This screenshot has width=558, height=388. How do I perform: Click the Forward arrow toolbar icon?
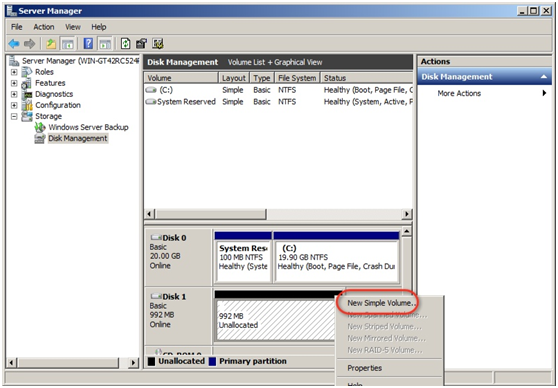(x=30, y=44)
